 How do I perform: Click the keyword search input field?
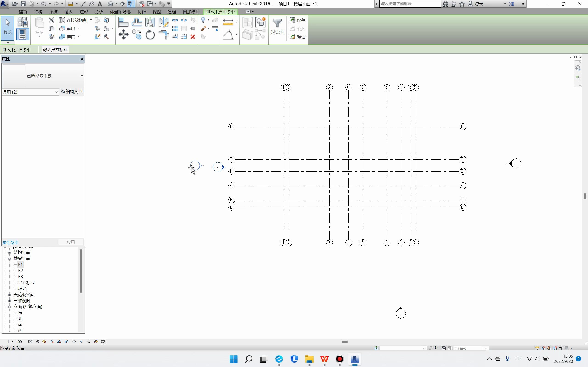[x=410, y=4]
